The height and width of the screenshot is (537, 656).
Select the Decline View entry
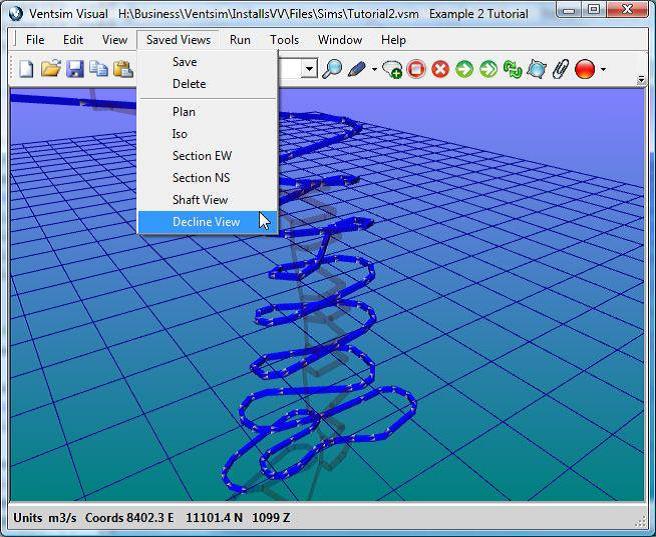pyautogui.click(x=208, y=222)
